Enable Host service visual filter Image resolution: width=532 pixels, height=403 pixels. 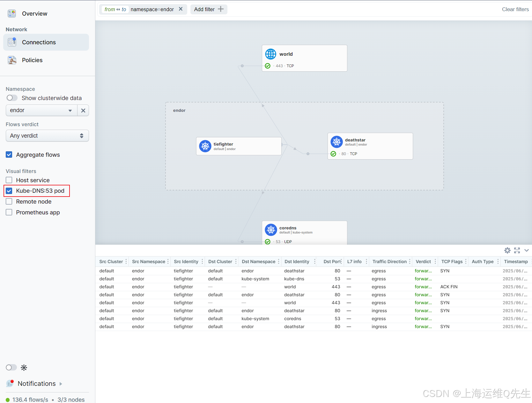coord(9,180)
